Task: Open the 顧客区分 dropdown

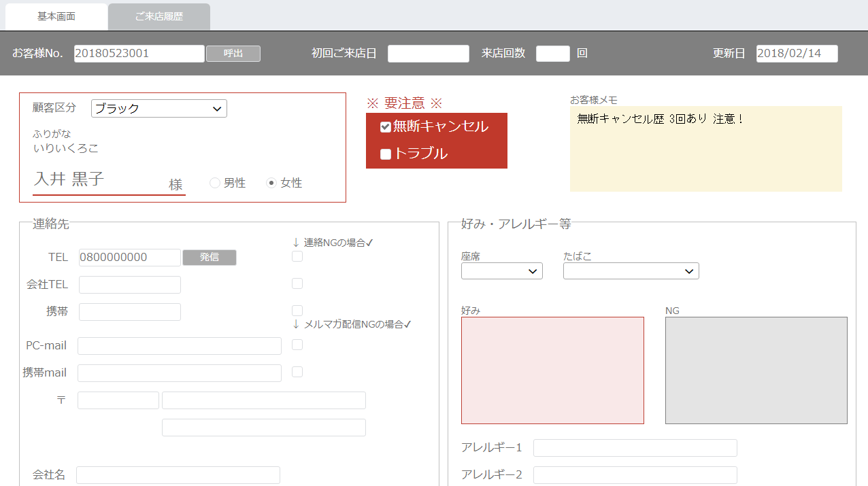Action: pyautogui.click(x=158, y=109)
